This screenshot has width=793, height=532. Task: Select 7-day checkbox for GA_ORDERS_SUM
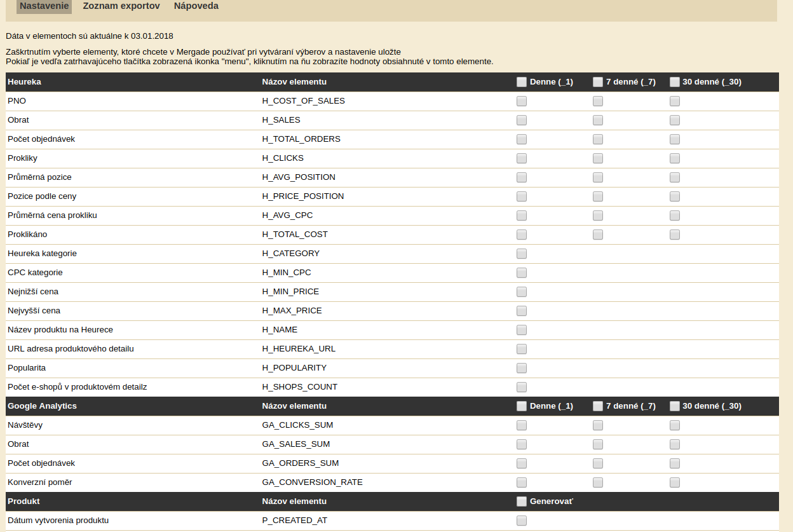(x=598, y=463)
